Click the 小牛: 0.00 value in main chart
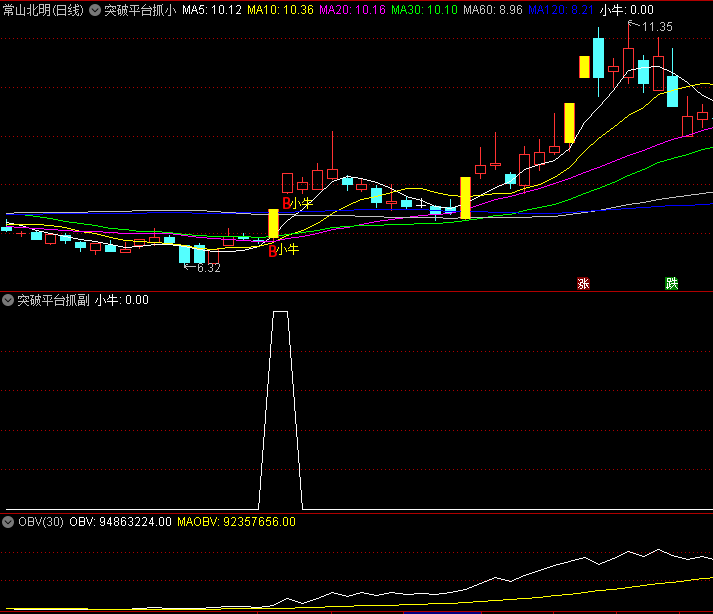Screen dimensions: 713x614 click(627, 10)
